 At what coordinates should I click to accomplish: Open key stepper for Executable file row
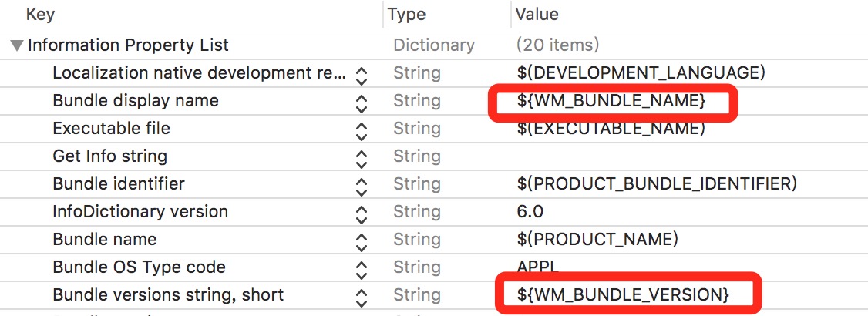tap(362, 130)
